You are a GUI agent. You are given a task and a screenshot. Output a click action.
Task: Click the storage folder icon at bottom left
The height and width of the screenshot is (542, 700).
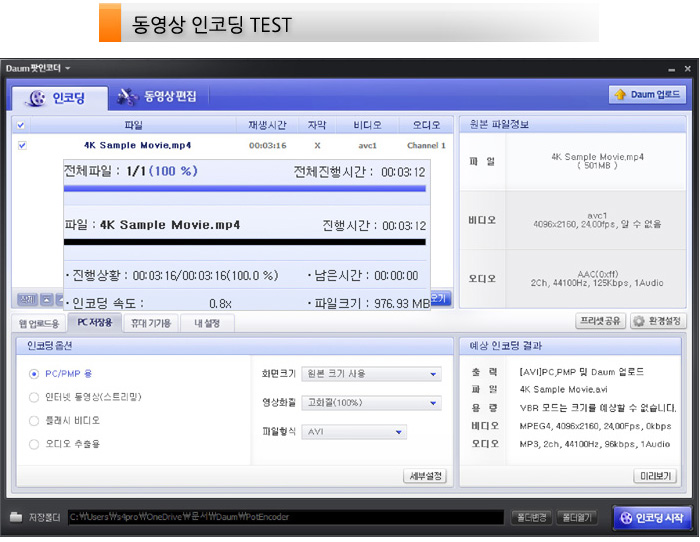(16, 517)
